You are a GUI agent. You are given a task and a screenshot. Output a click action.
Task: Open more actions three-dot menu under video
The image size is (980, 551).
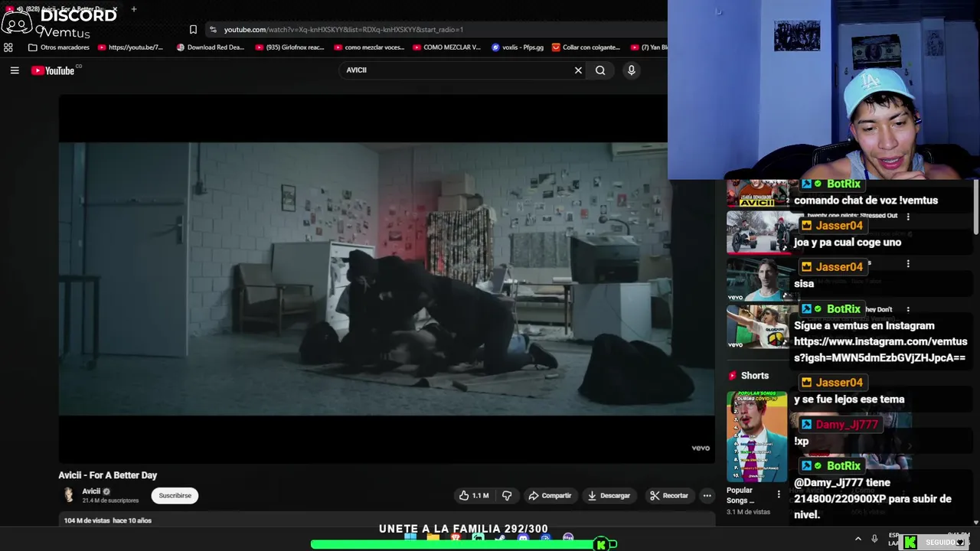(707, 496)
